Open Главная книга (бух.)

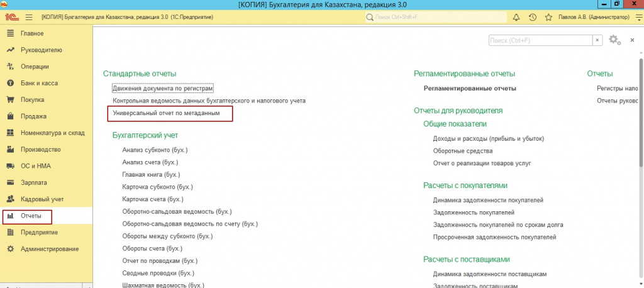click(x=152, y=175)
